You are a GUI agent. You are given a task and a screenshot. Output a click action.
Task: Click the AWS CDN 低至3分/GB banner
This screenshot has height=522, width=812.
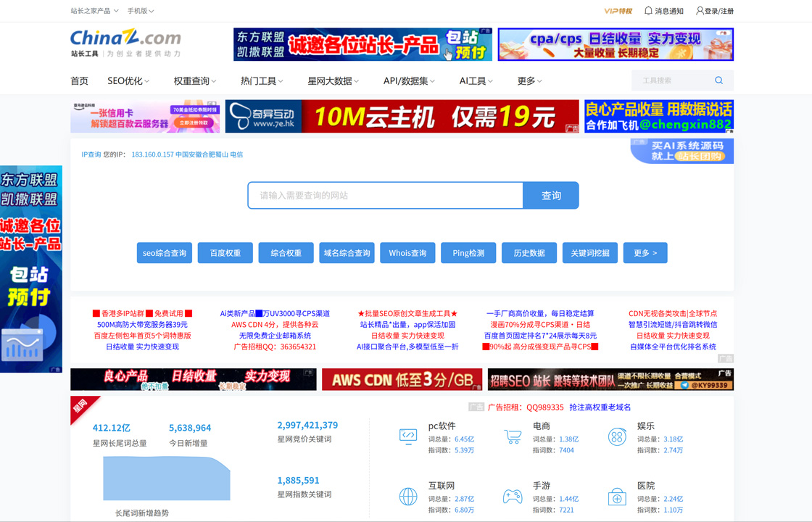402,380
